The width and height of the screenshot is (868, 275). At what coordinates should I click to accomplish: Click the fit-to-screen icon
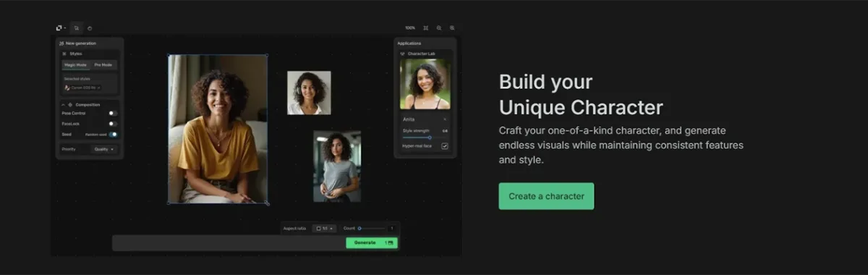pos(426,27)
